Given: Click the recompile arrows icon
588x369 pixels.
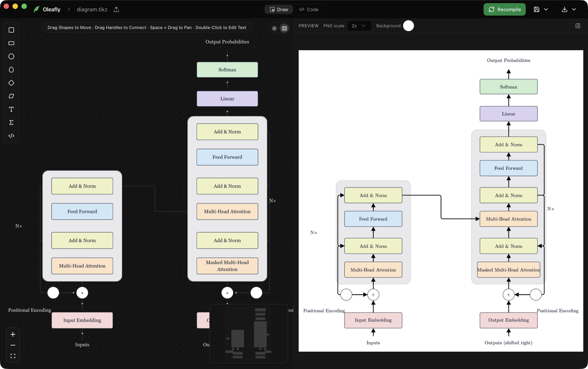Looking at the screenshot, I should [x=492, y=9].
